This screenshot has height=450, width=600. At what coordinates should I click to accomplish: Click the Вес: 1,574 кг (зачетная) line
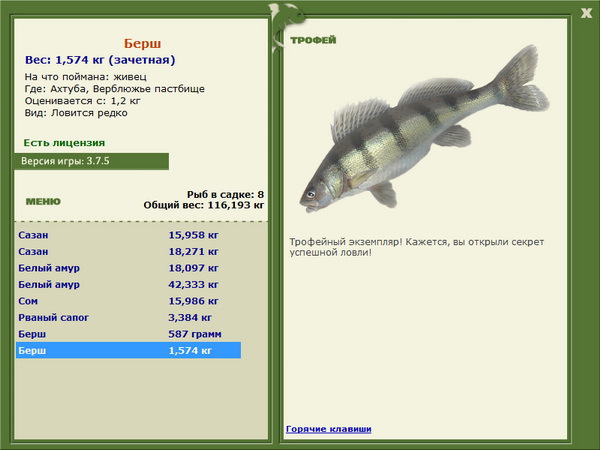pyautogui.click(x=100, y=60)
